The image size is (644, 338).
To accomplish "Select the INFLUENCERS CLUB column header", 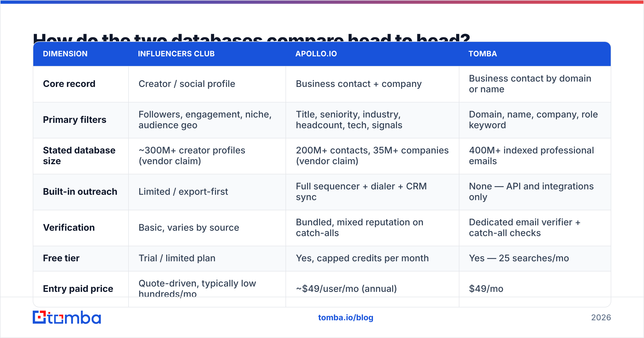I will (176, 54).
